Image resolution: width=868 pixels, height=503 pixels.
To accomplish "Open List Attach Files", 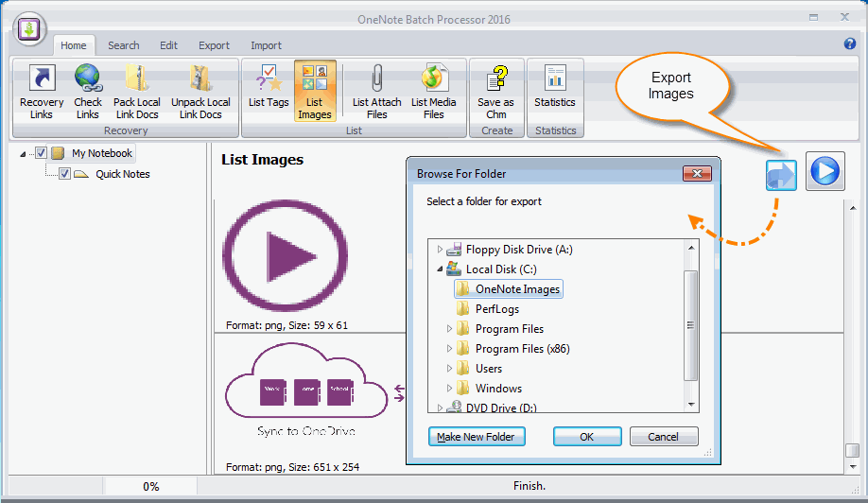I will coord(376,92).
